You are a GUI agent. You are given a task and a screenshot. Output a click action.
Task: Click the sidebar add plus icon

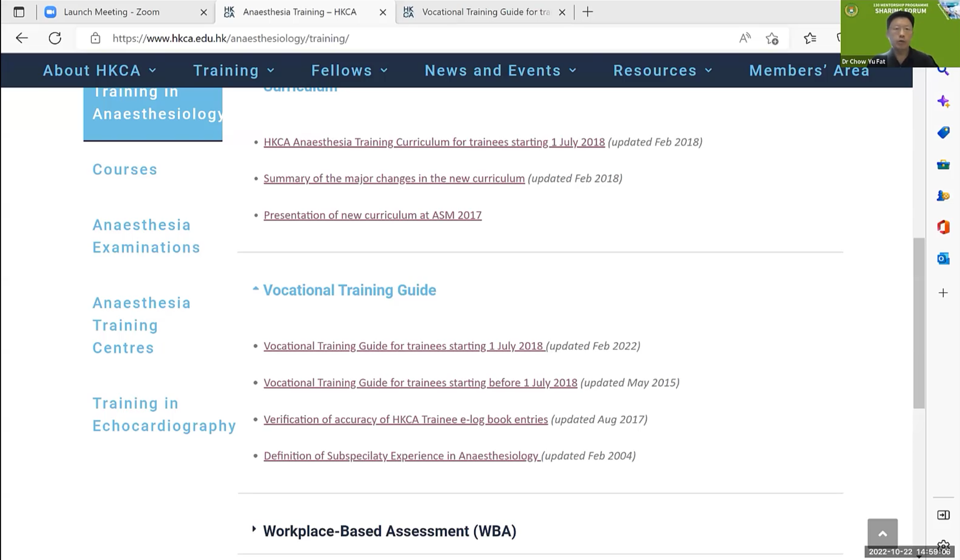943,292
